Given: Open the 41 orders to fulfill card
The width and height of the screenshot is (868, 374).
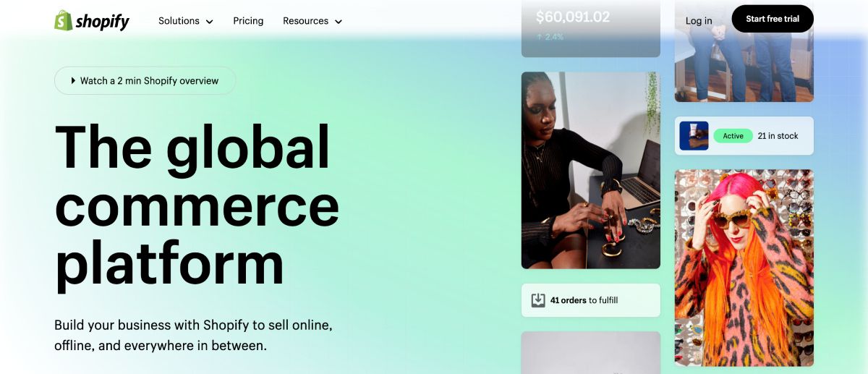Looking at the screenshot, I should click(591, 300).
